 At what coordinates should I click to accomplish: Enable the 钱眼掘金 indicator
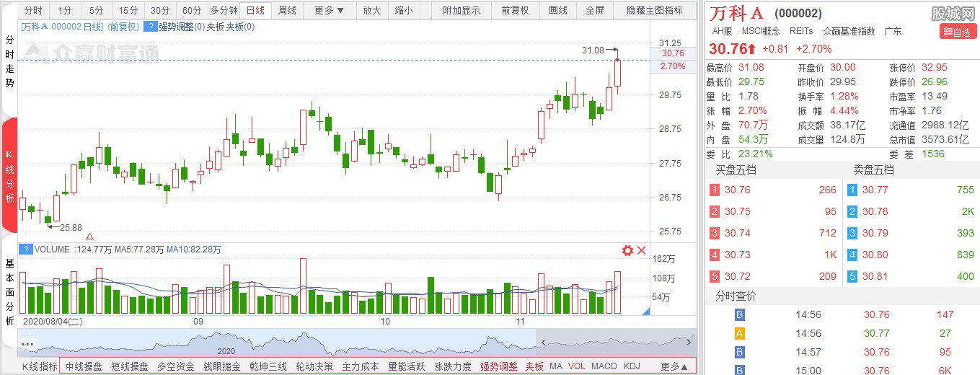[222, 366]
